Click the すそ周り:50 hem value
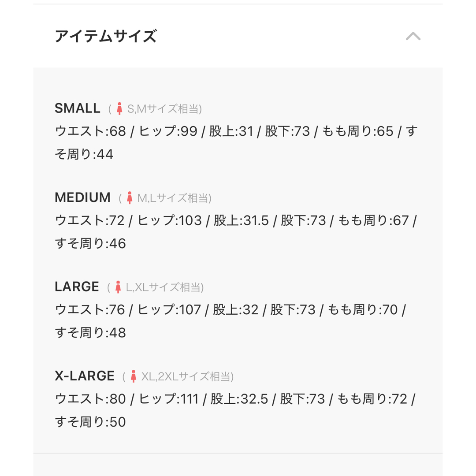476x476 pixels. coord(90,422)
